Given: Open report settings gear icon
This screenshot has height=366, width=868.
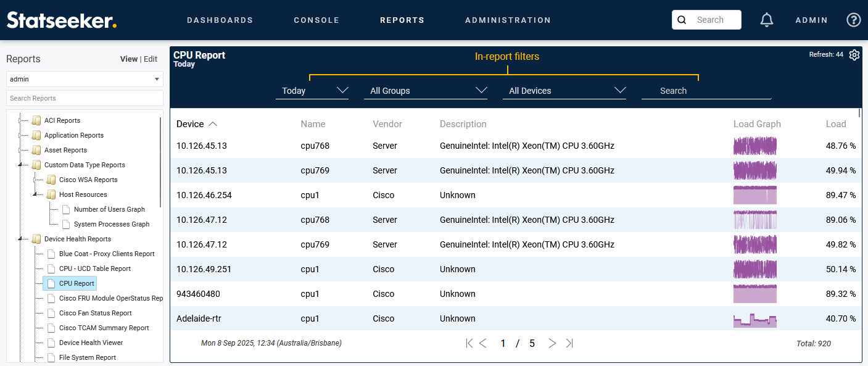Looking at the screenshot, I should click(854, 55).
